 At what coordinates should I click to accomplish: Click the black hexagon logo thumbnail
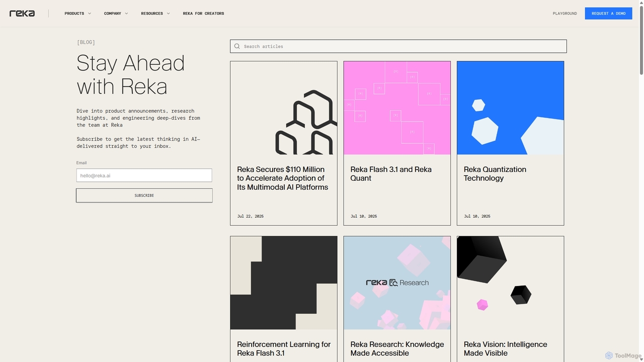click(x=284, y=108)
